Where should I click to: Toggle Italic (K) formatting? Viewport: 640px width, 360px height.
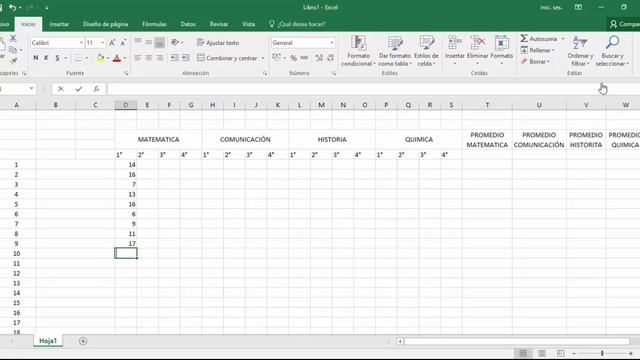click(x=46, y=58)
